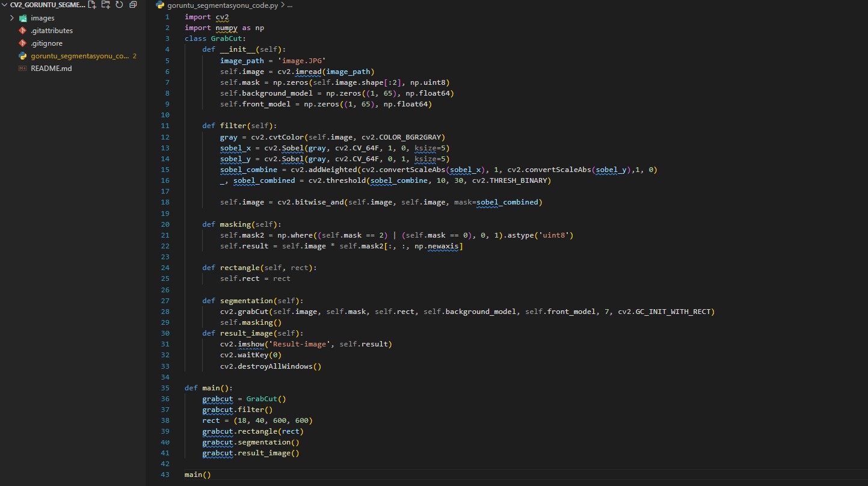Click the markdown icon beside README.md
Image resolution: width=868 pixels, height=486 pixels.
point(23,69)
